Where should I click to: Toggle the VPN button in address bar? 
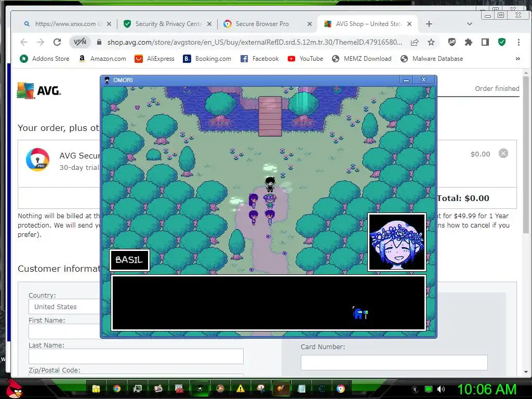tap(80, 42)
